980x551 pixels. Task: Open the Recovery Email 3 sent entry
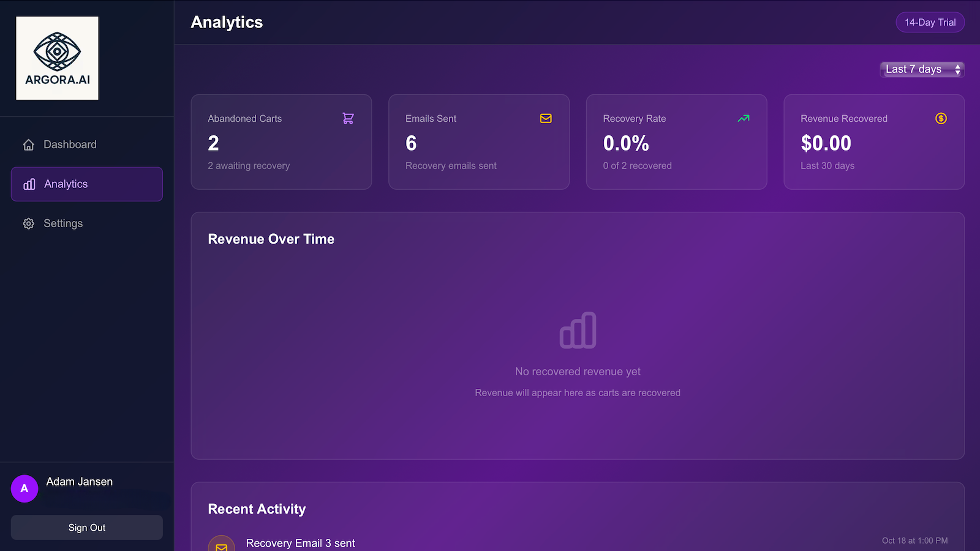click(x=300, y=543)
